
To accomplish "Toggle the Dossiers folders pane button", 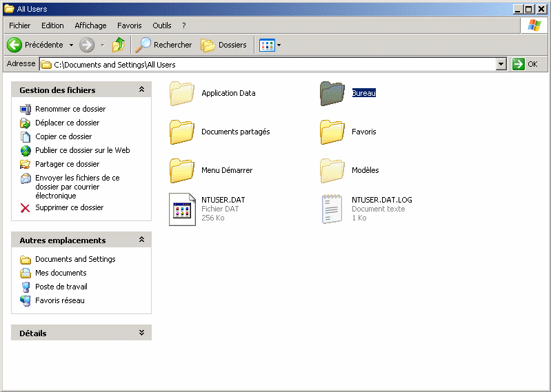I will tap(223, 45).
